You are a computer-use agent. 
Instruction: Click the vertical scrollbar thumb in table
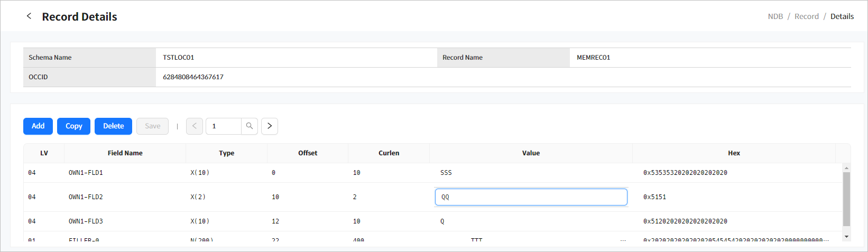[x=846, y=199]
